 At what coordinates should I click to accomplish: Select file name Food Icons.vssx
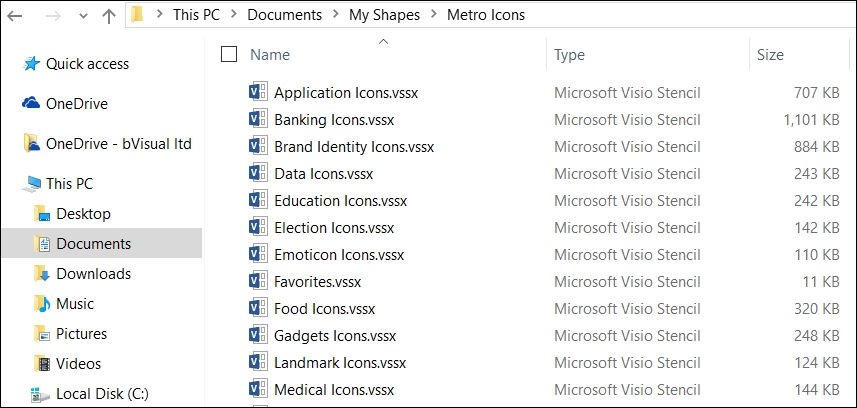pos(325,309)
